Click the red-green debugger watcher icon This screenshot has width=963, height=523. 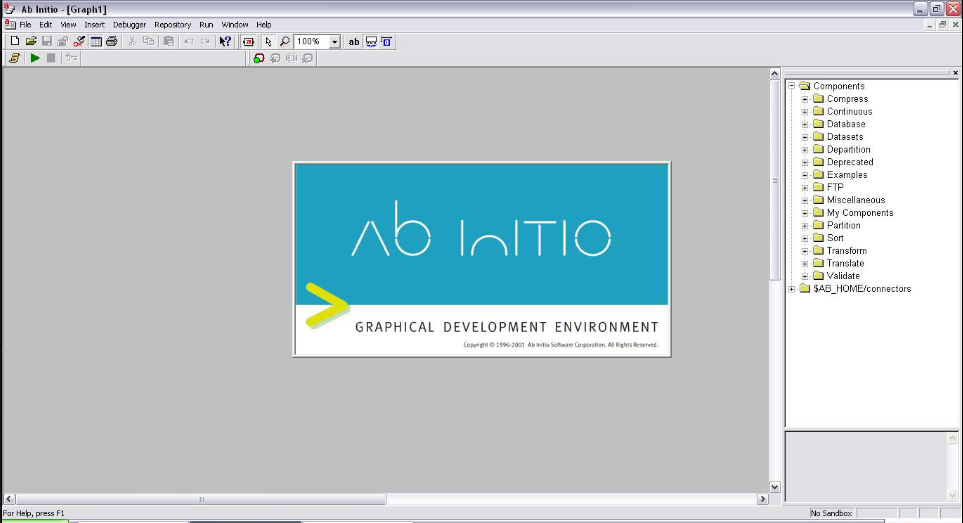click(x=259, y=58)
